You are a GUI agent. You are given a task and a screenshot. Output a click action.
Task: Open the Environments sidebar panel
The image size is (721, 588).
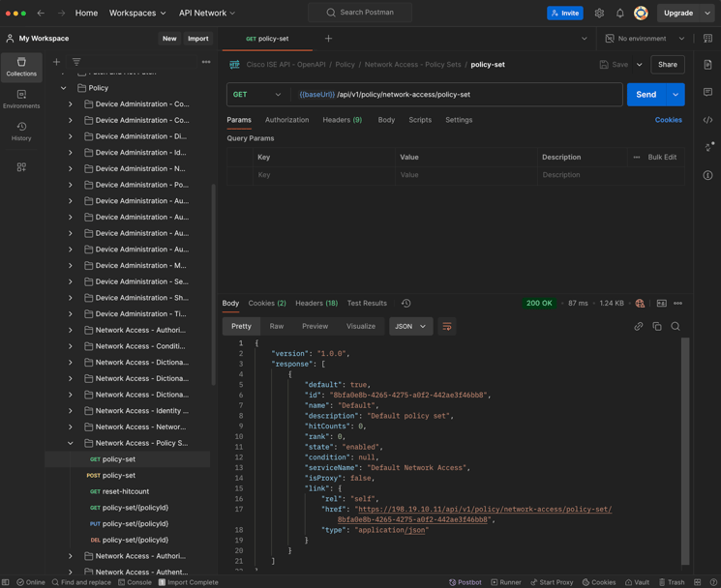pos(21,100)
